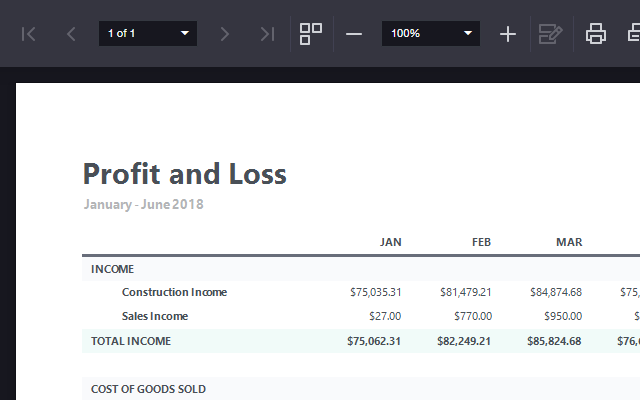Toggle multipage view mode
Viewport: 640px width, 400px height.
[311, 34]
